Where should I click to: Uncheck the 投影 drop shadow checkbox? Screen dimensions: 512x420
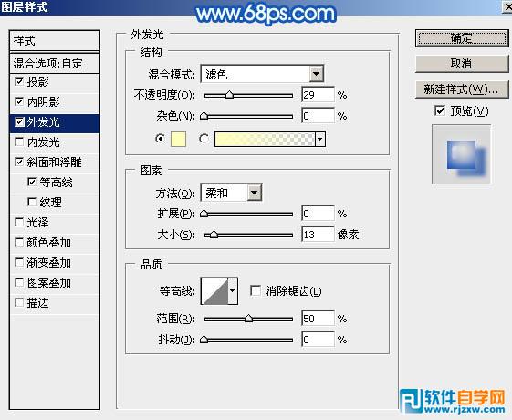19,81
